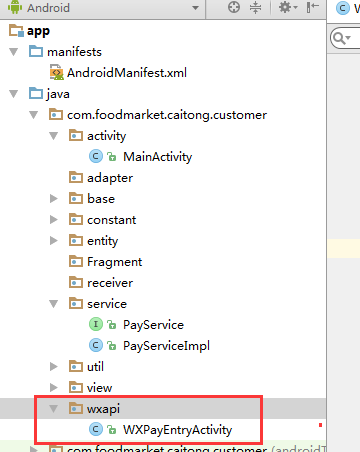
Task: Click the Android robot icon
Action: point(15,7)
